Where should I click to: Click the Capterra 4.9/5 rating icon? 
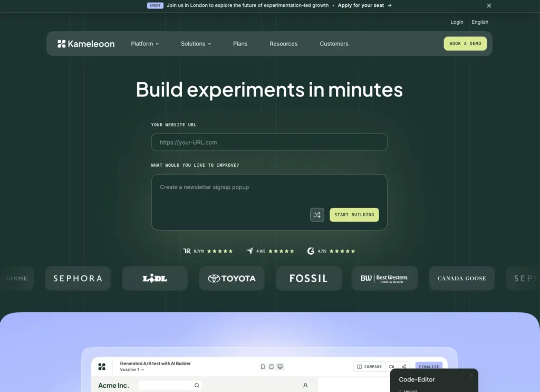pos(249,251)
